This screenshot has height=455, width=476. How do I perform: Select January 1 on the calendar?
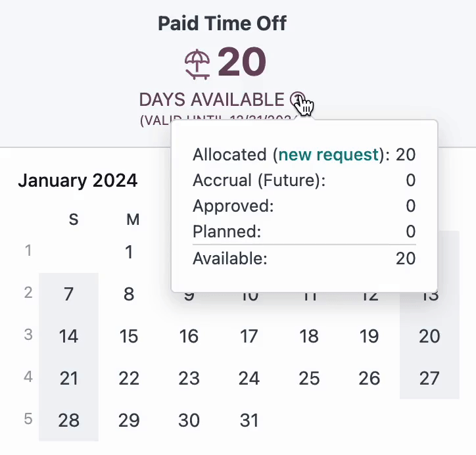129,252
